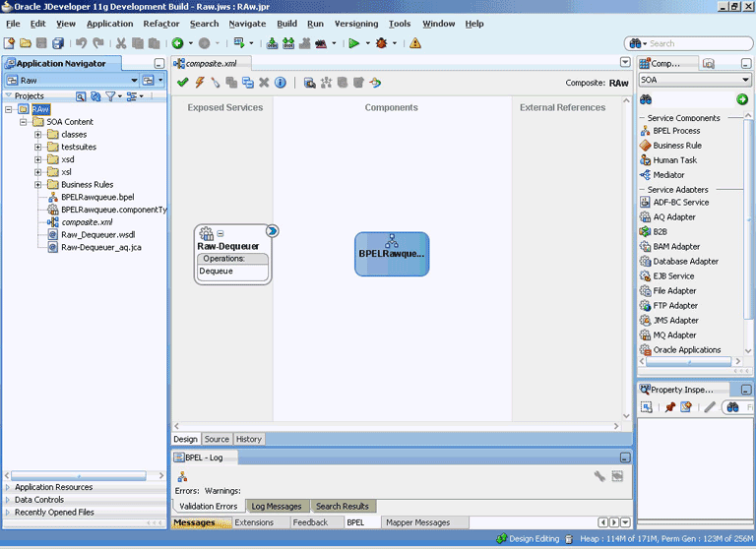756x549 pixels.
Task: Click the Save All toolbar icon
Action: coord(58,43)
